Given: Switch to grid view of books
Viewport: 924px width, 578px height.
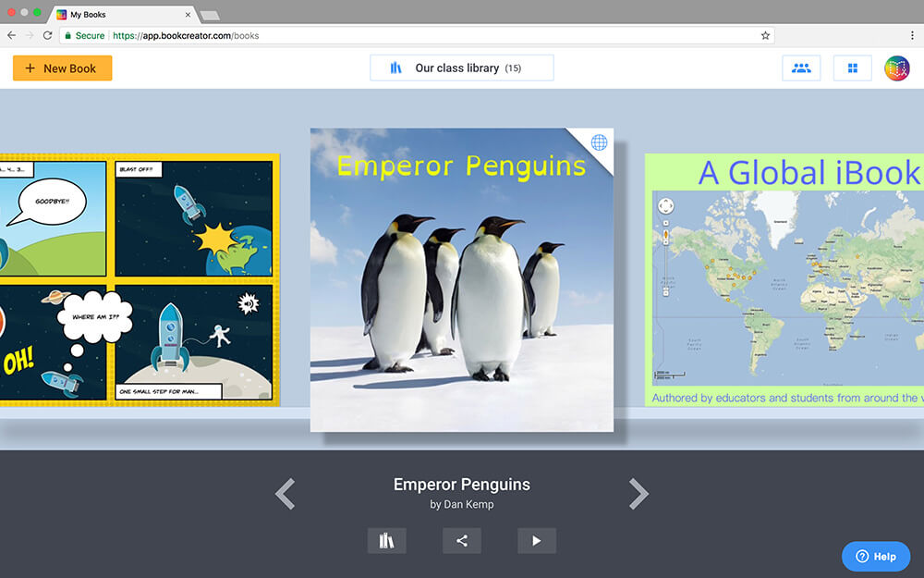Looking at the screenshot, I should 852,68.
